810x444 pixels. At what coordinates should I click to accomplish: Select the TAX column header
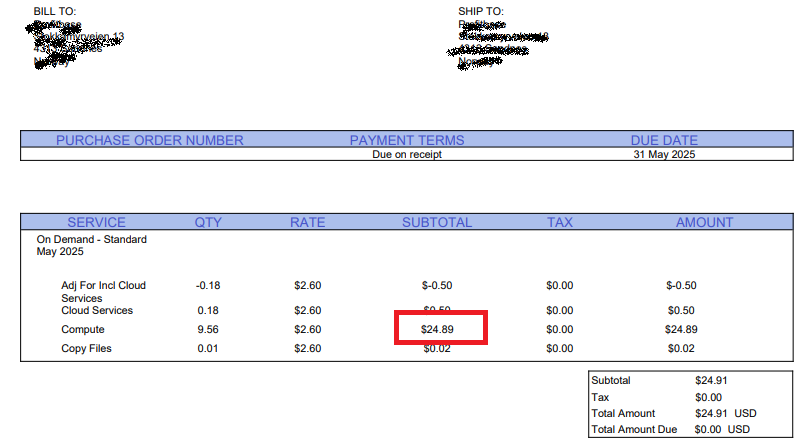coord(560,222)
